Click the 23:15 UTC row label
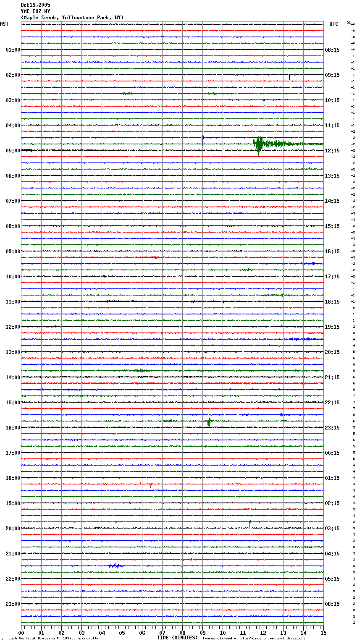 coord(332,428)
